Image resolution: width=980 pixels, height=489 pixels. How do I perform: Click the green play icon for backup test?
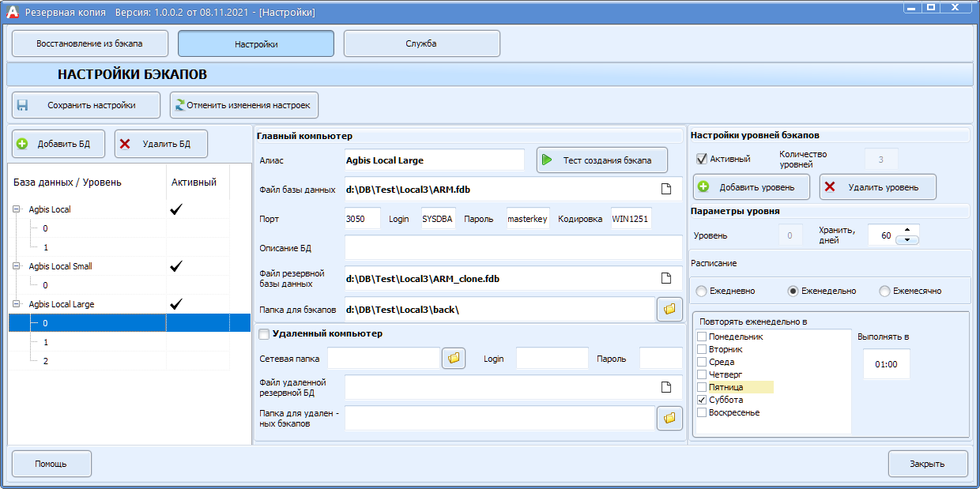point(547,160)
